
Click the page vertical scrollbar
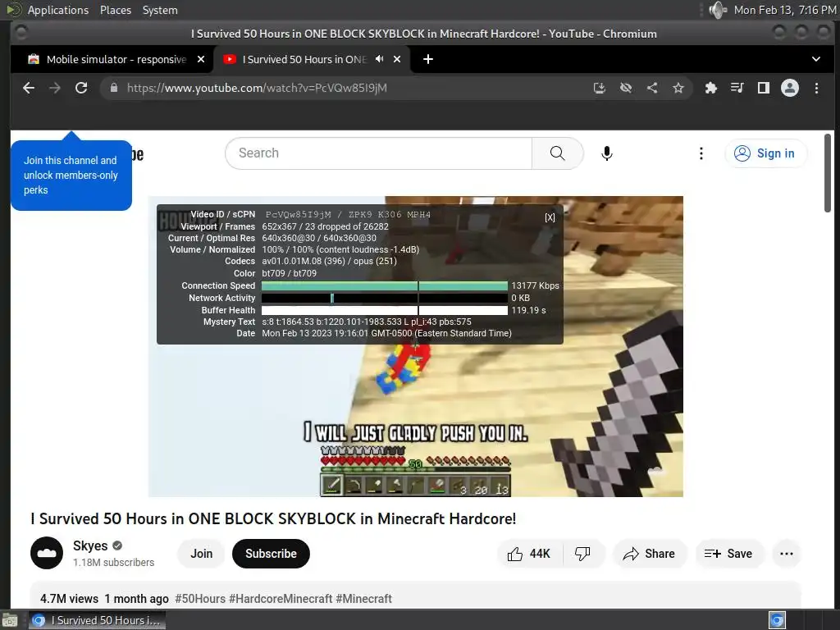[829, 173]
